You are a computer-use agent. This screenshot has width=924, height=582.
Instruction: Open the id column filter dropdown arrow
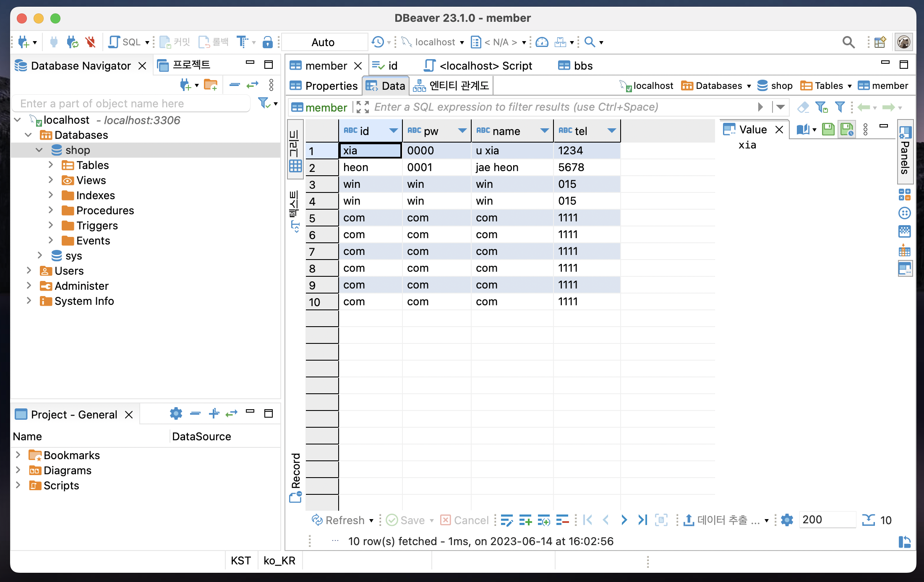[x=393, y=131]
